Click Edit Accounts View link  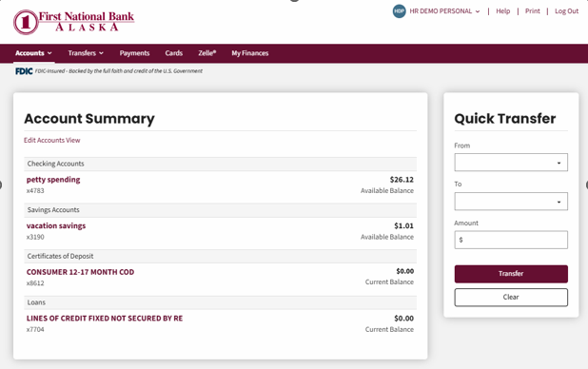tap(51, 140)
